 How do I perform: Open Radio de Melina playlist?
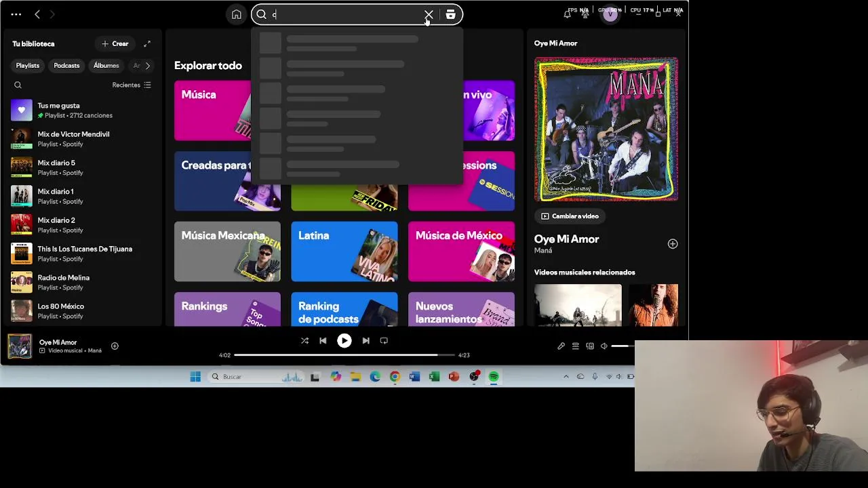click(81, 282)
